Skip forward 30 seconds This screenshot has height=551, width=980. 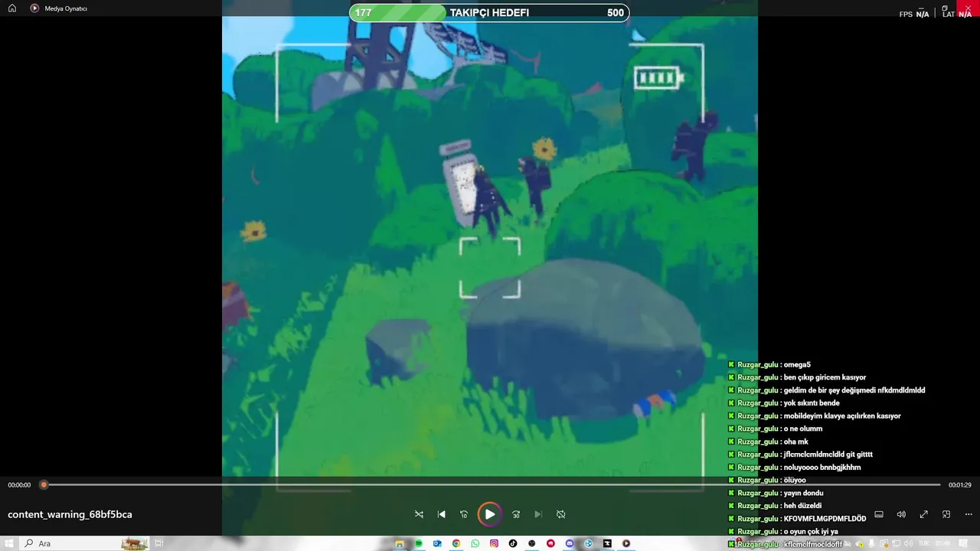(516, 514)
